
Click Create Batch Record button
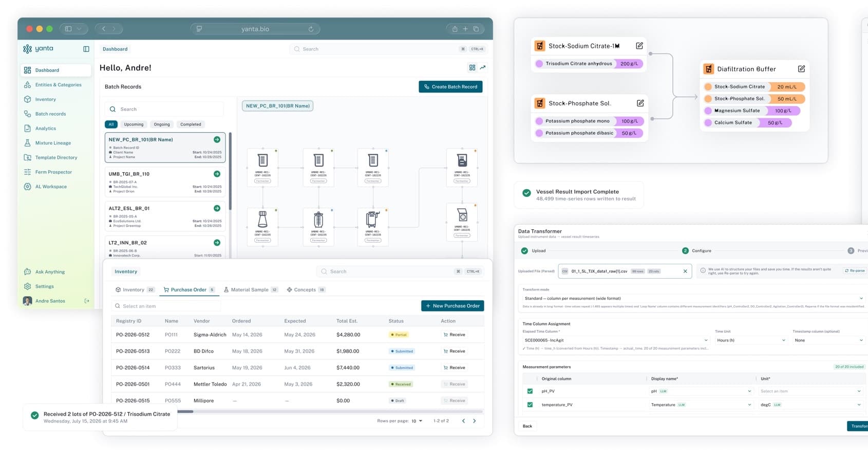[x=450, y=87]
